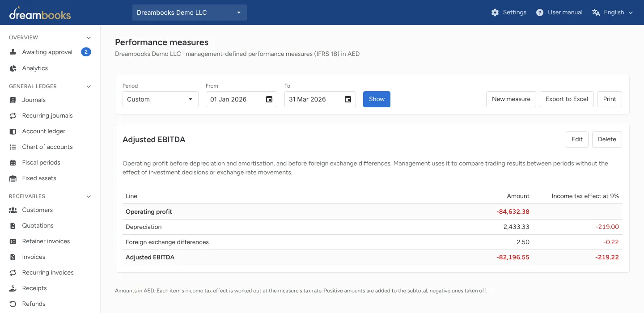
Task: Collapse the General Ledger sidebar section
Action: pos(89,86)
